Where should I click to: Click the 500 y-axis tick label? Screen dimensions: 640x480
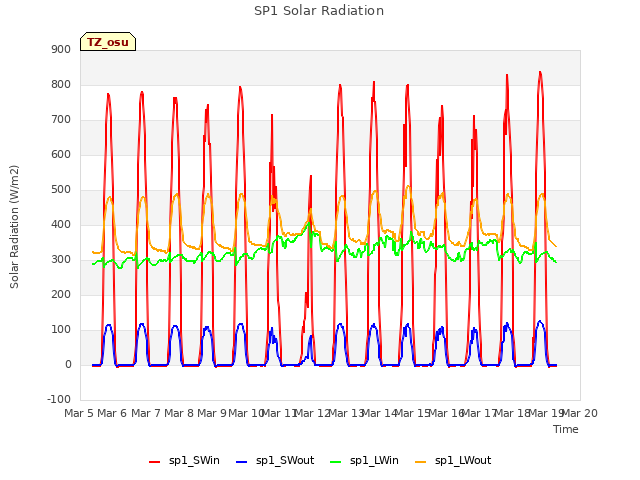click(61, 189)
